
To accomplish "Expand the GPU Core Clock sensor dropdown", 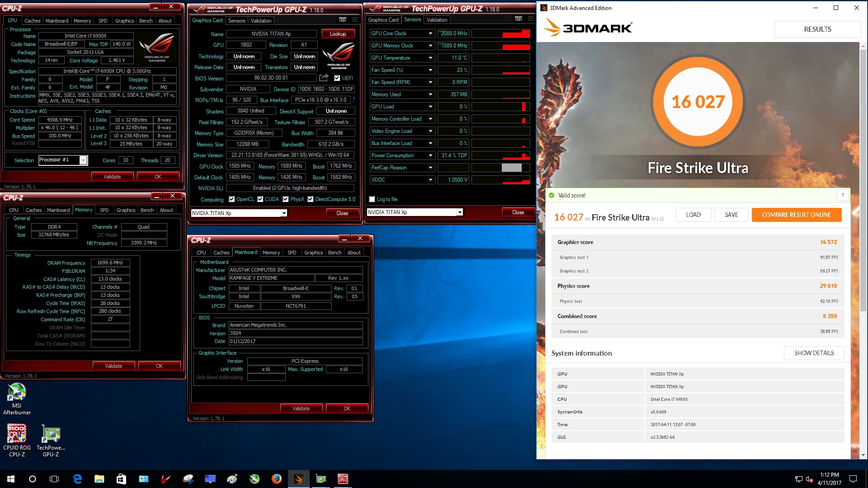I will pos(430,33).
